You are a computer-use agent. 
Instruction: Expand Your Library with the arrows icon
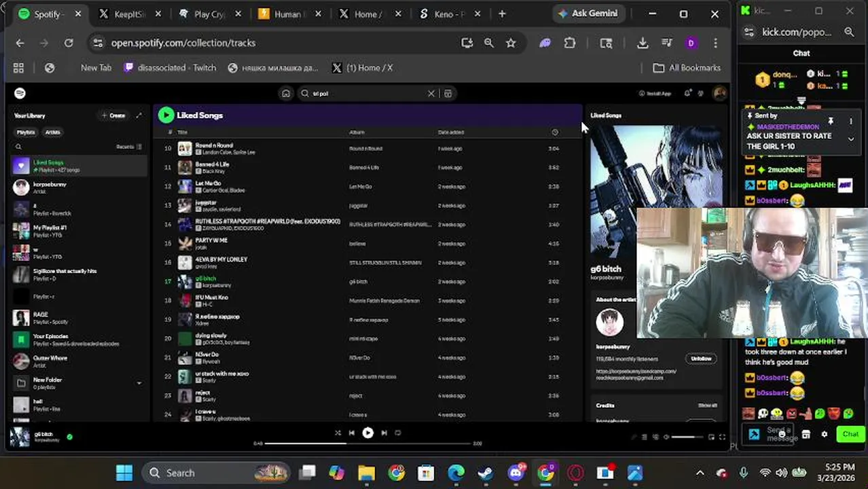coord(139,115)
